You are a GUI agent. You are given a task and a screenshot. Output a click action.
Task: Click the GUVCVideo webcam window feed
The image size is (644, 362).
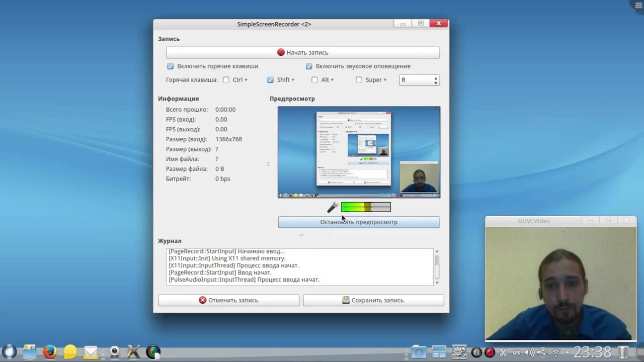(x=561, y=284)
